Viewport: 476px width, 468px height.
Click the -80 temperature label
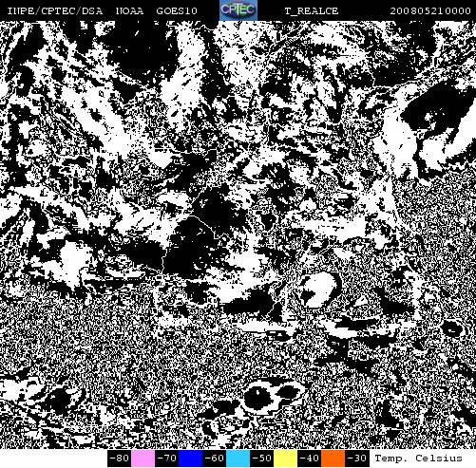[120, 458]
